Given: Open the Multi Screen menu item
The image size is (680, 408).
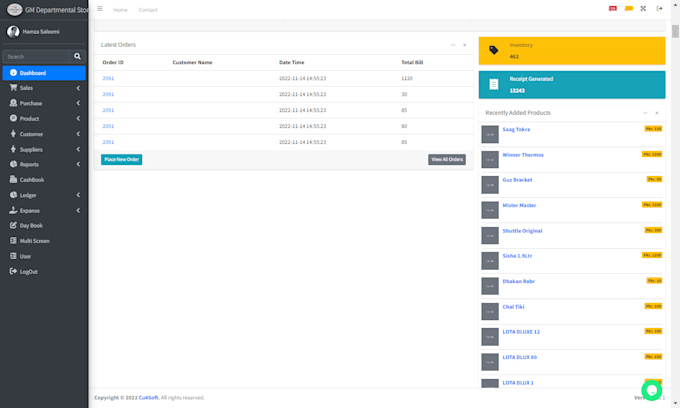Looking at the screenshot, I should [x=44, y=241].
